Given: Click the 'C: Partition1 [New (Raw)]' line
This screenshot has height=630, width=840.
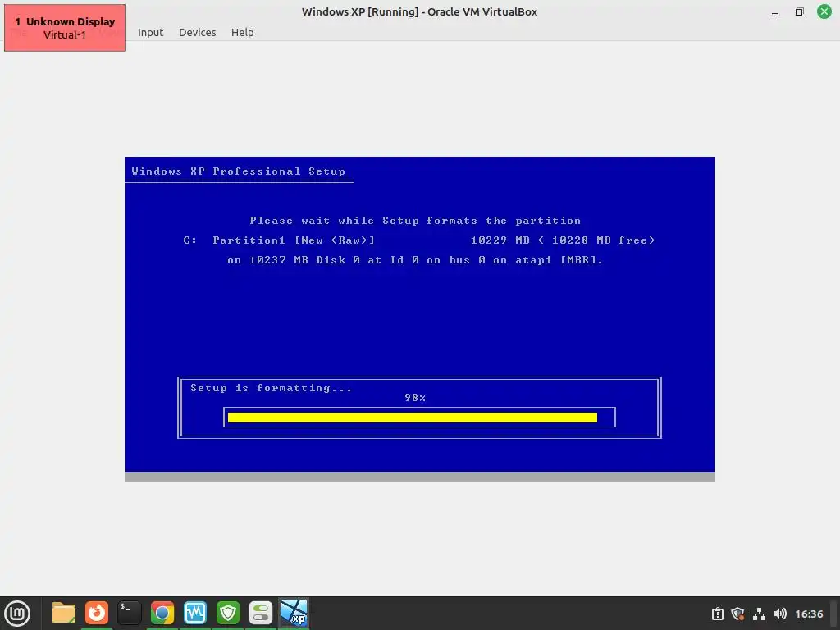Looking at the screenshot, I should tap(419, 240).
